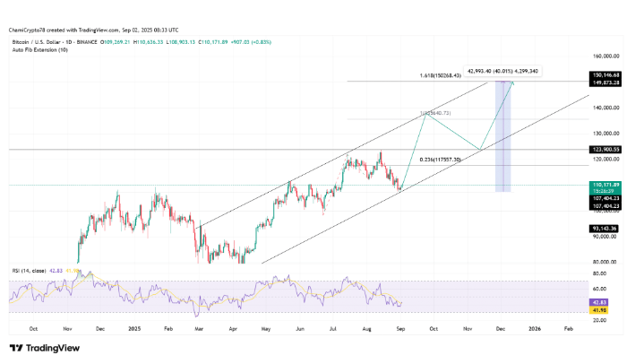Click the TradingView logo at bottom left
This screenshot has width=644, height=364.
(x=47, y=349)
